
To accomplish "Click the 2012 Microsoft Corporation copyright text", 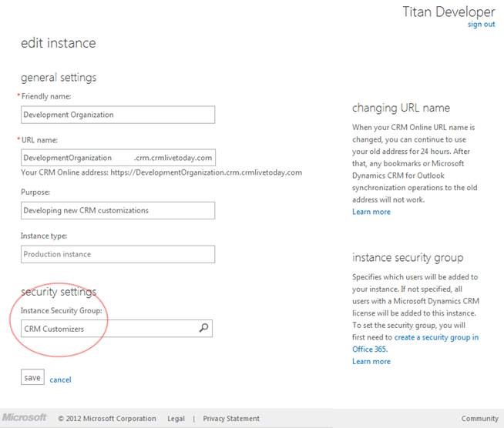I will pos(107,419).
